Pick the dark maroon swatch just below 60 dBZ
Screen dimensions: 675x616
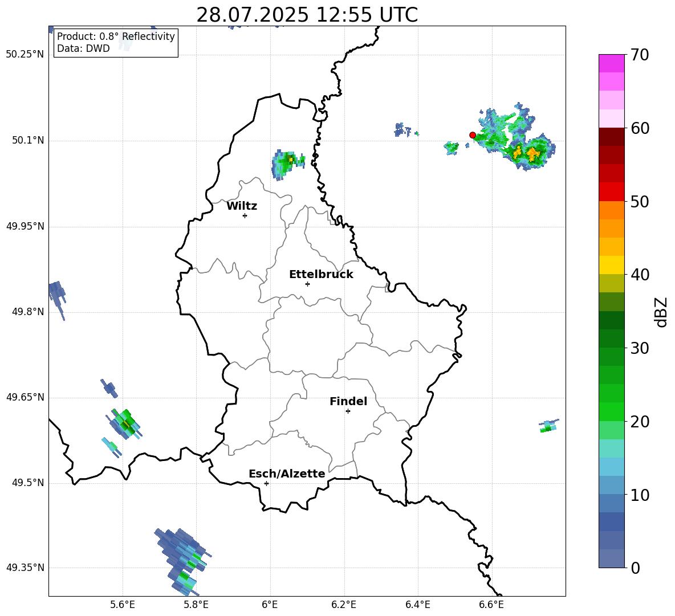(x=611, y=137)
